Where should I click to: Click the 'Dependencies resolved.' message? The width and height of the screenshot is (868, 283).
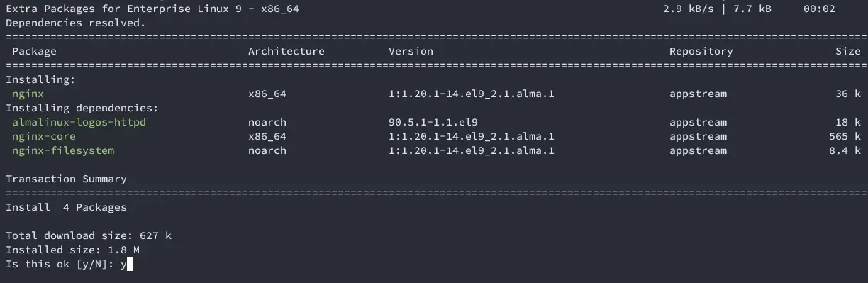pyautogui.click(x=75, y=23)
